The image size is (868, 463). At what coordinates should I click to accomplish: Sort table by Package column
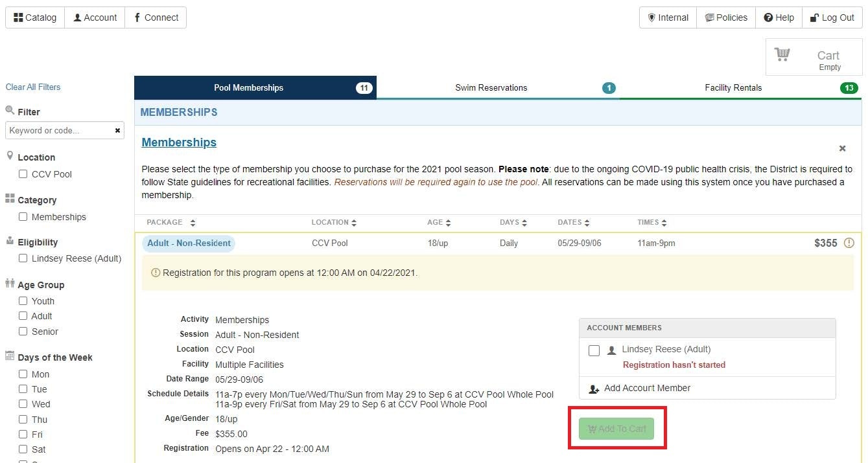pyautogui.click(x=193, y=223)
